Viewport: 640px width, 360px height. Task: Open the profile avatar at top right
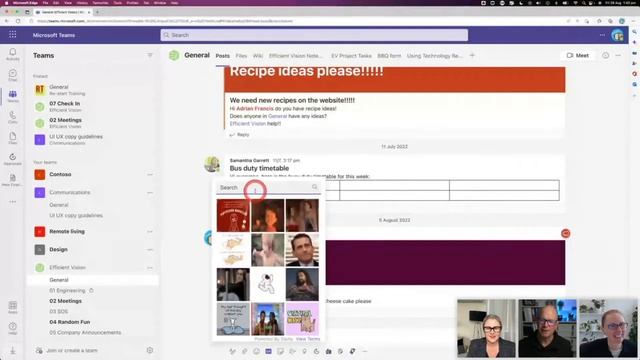coord(617,36)
